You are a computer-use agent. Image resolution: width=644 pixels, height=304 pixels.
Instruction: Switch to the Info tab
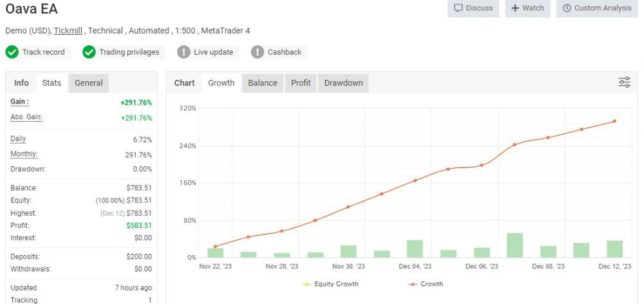coord(21,83)
